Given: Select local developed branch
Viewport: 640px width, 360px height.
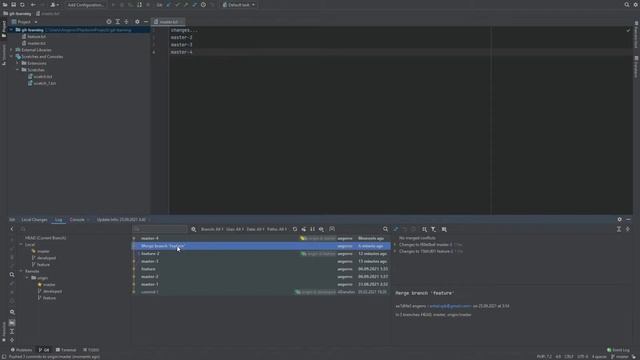Looking at the screenshot, I should (x=44, y=258).
